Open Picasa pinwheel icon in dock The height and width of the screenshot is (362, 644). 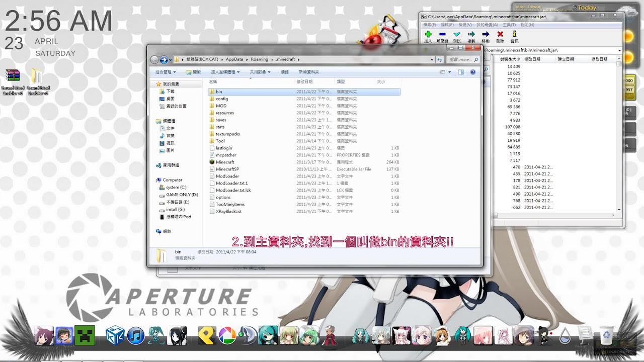coord(227,335)
